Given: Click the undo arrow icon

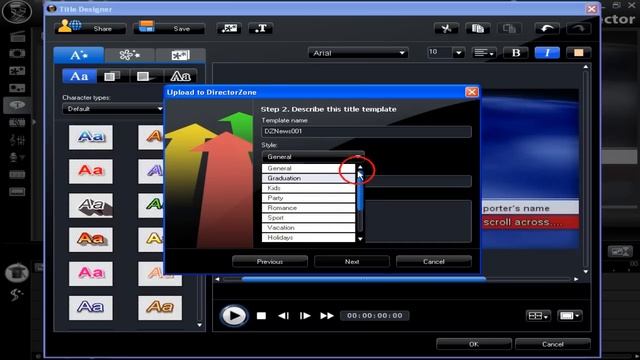Looking at the screenshot, I should pos(547,29).
